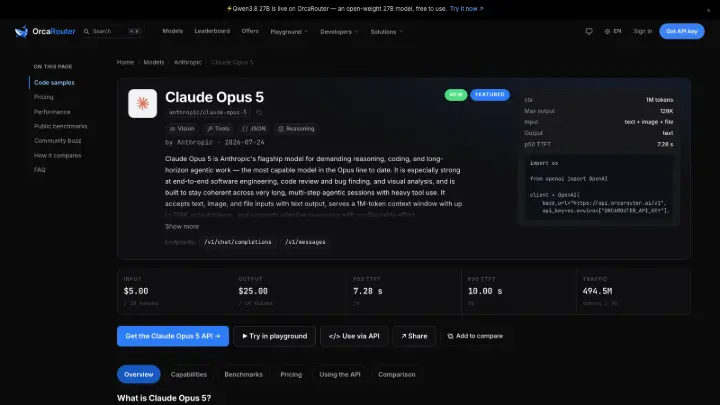
Task: Go to Home breadcrumb
Action: (x=125, y=62)
